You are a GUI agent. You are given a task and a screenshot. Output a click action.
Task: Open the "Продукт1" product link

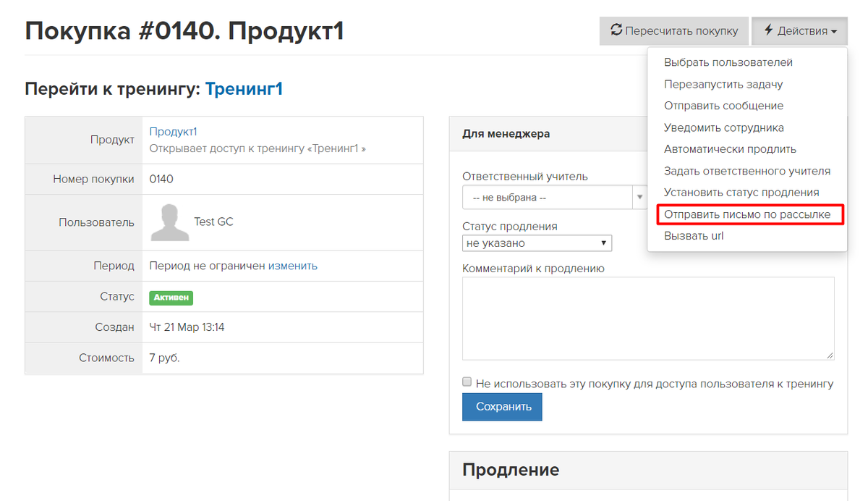pos(173,132)
